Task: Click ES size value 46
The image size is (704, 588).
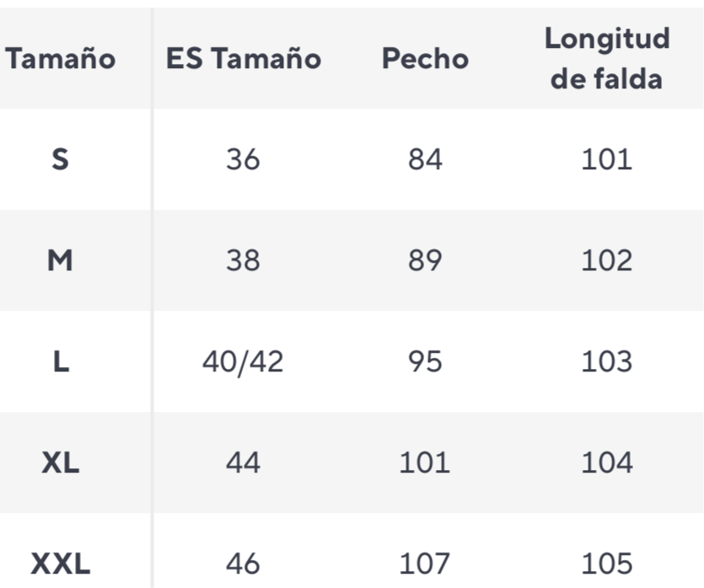Action: [x=243, y=564]
